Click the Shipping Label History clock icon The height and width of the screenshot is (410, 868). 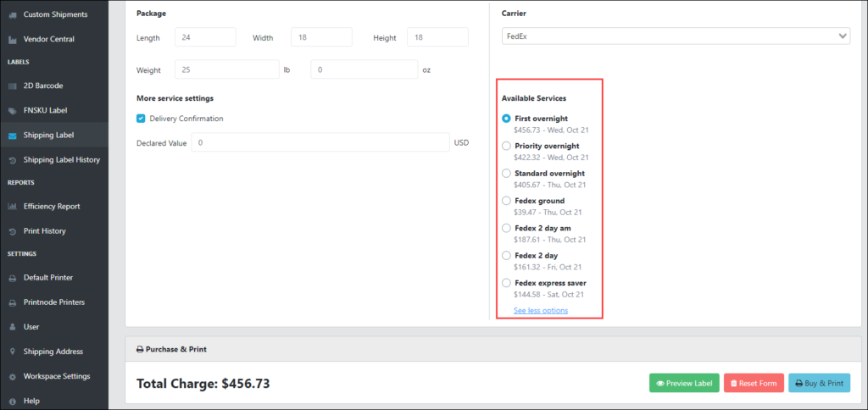12,160
